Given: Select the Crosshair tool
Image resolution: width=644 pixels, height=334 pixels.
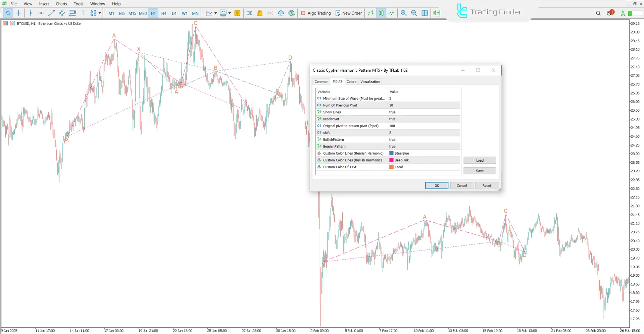Looking at the screenshot, I should 19,13.
